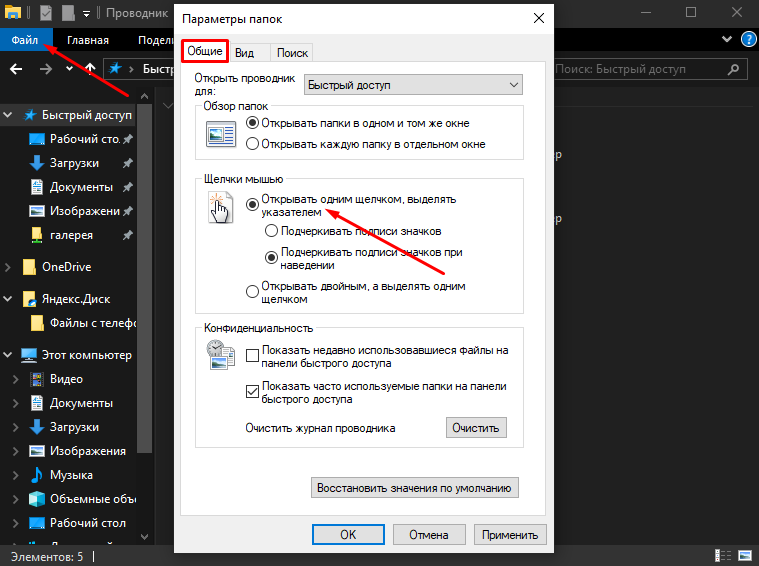
Task: Open recent locations dropdown arrow
Action: 69,69
